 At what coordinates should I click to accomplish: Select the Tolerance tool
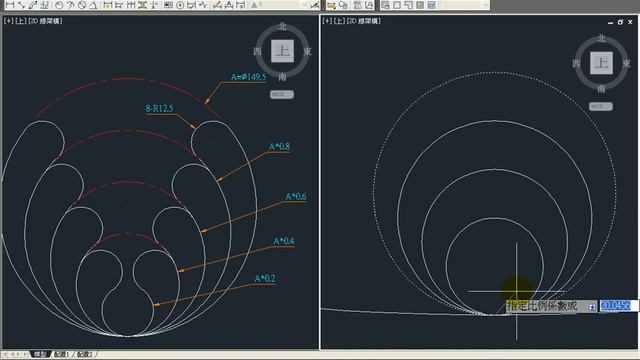[x=168, y=5]
